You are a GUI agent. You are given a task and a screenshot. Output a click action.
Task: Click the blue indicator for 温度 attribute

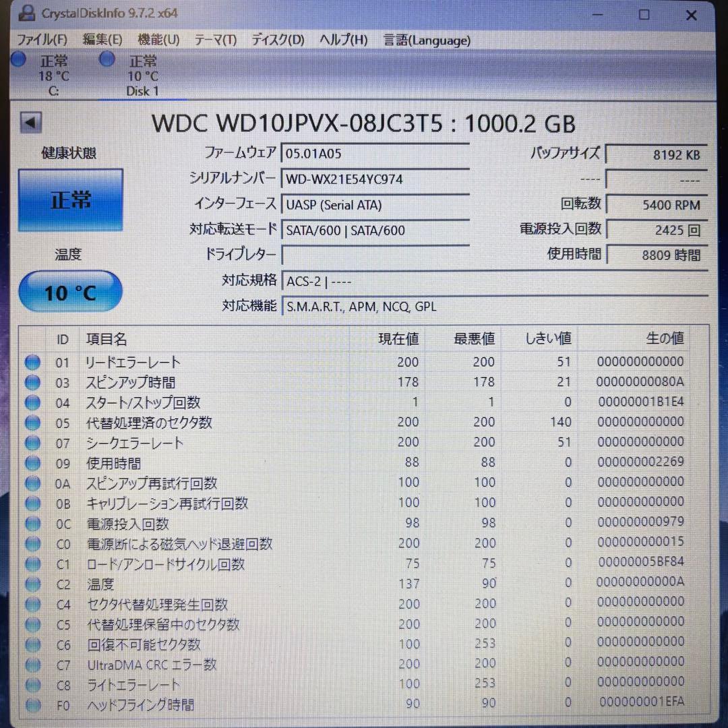32,584
